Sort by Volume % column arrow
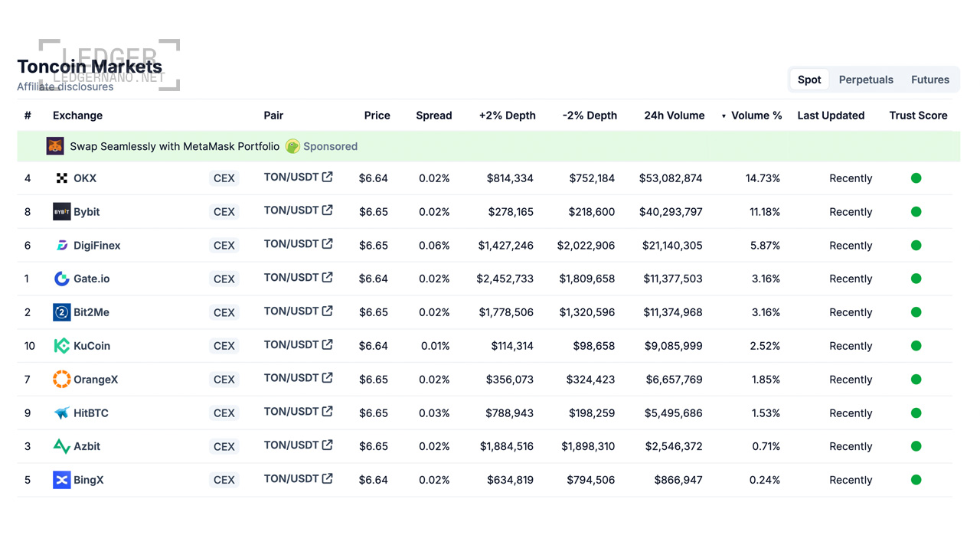 [724, 116]
